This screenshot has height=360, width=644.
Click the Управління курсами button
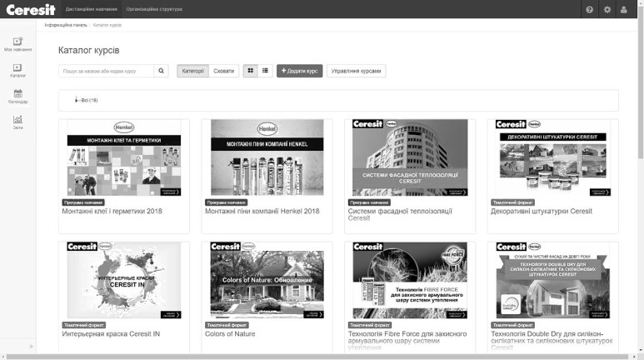(356, 71)
